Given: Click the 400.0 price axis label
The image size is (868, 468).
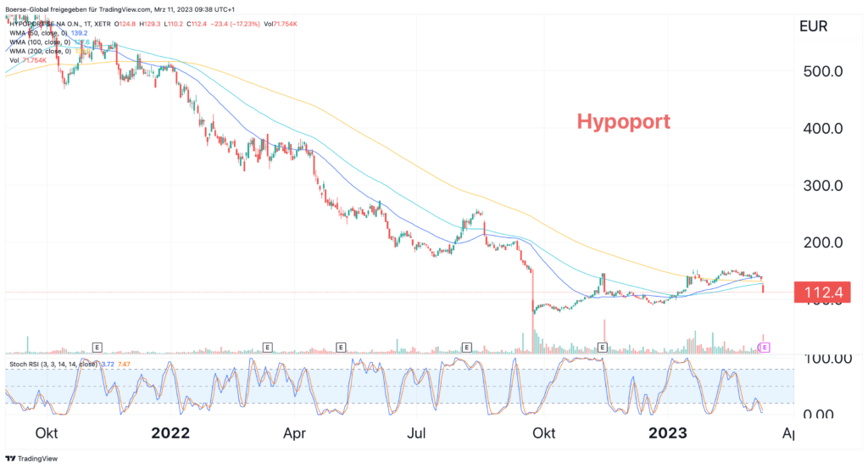Looking at the screenshot, I should coord(823,129).
